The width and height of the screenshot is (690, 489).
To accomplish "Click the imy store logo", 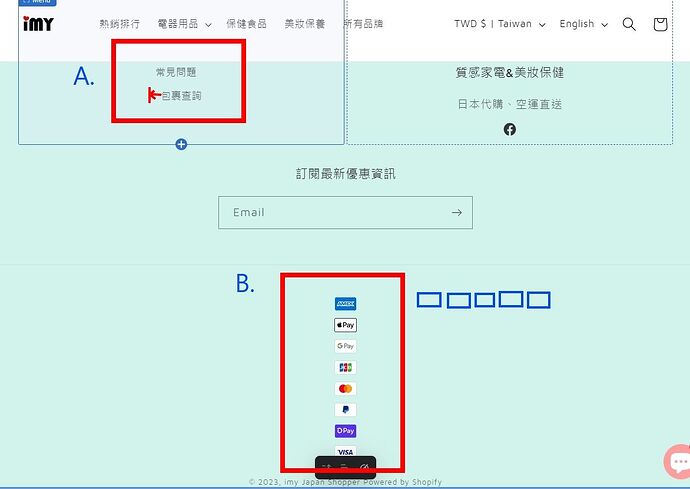I will point(38,24).
